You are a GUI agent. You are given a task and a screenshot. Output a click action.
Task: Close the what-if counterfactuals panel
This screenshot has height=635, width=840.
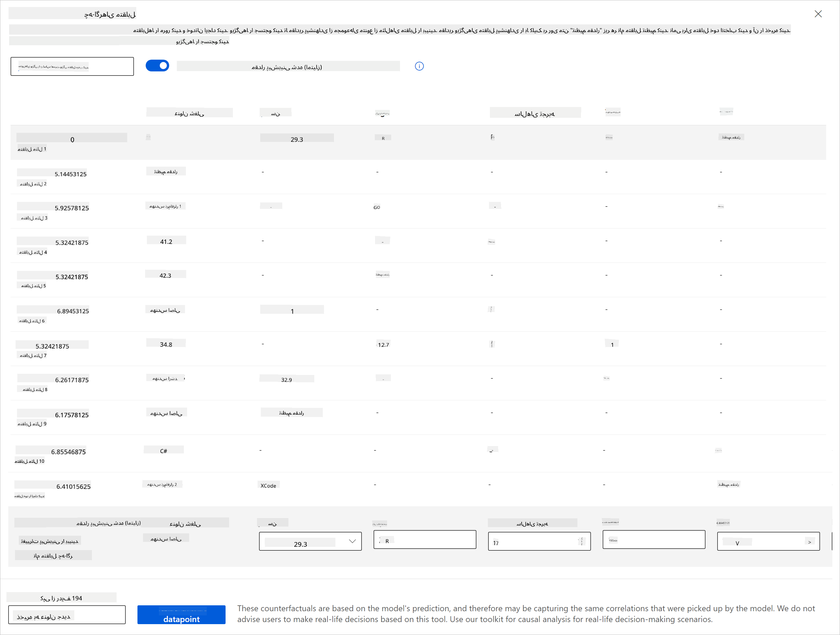(x=818, y=14)
